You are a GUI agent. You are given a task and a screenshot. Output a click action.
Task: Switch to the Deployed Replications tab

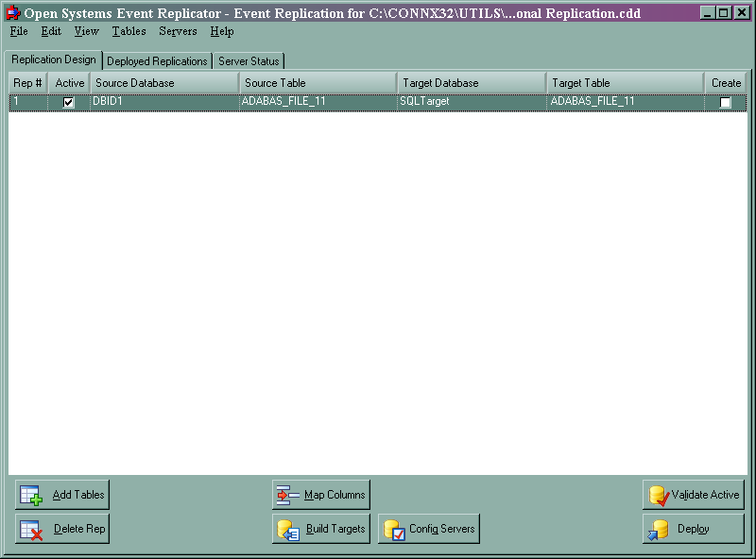tap(157, 59)
